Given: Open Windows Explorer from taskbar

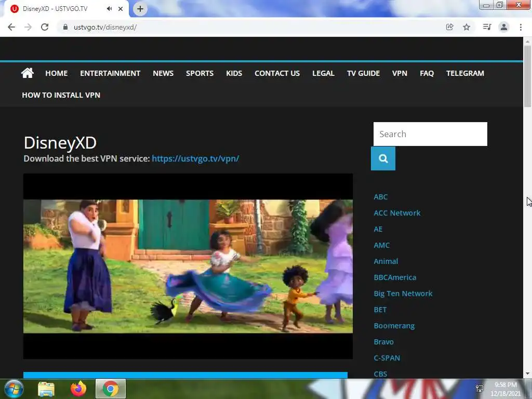Looking at the screenshot, I should point(46,389).
